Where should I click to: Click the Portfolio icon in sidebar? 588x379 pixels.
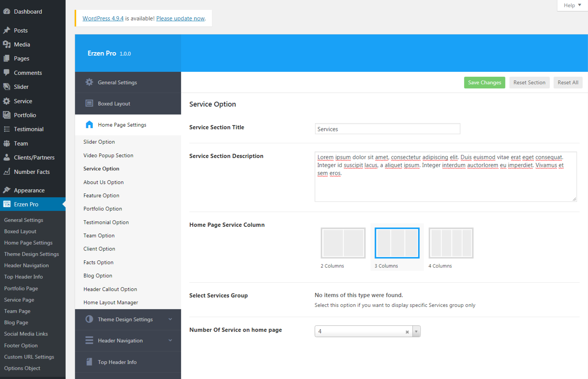(x=6, y=115)
